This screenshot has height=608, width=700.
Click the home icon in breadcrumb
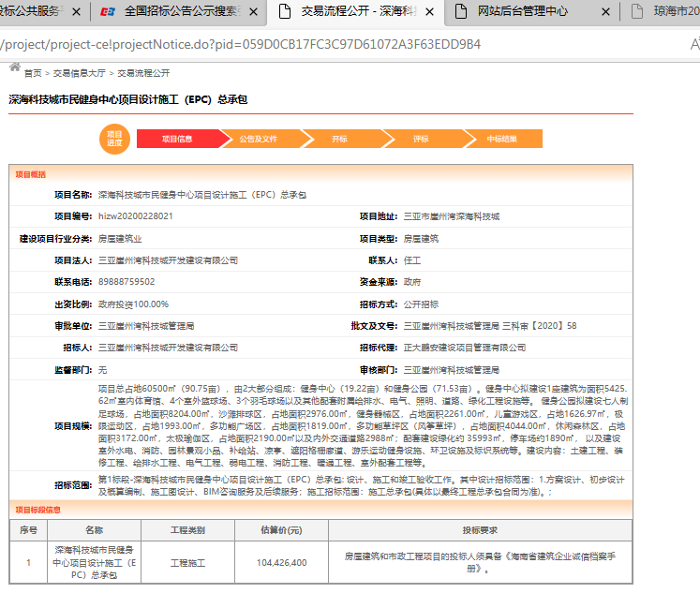point(15,68)
